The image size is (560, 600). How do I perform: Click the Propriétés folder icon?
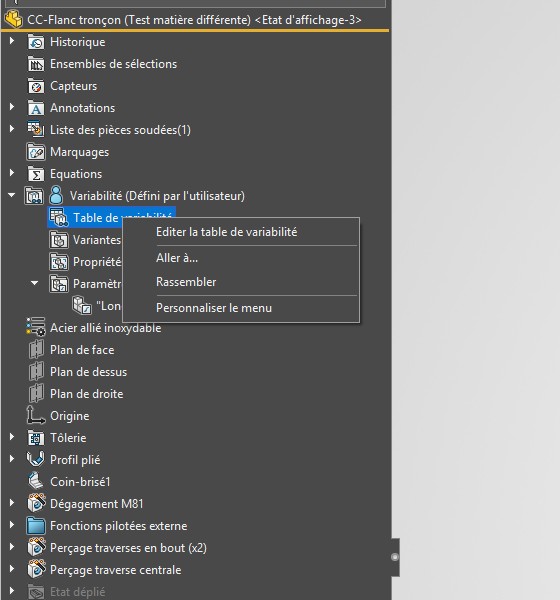click(59, 262)
